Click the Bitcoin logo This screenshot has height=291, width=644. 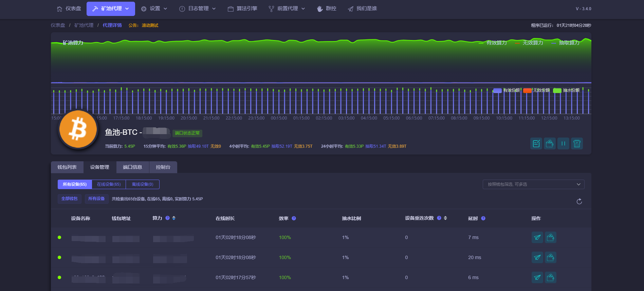[78, 129]
